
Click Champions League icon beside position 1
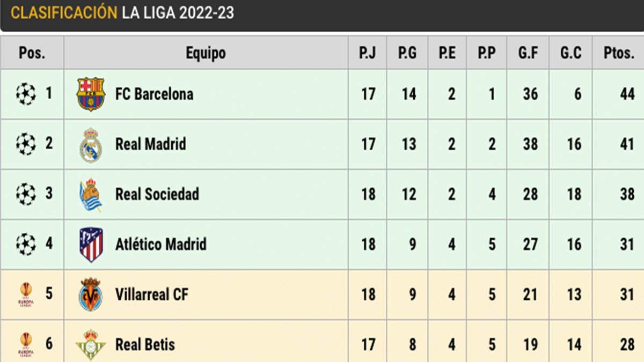coord(25,94)
